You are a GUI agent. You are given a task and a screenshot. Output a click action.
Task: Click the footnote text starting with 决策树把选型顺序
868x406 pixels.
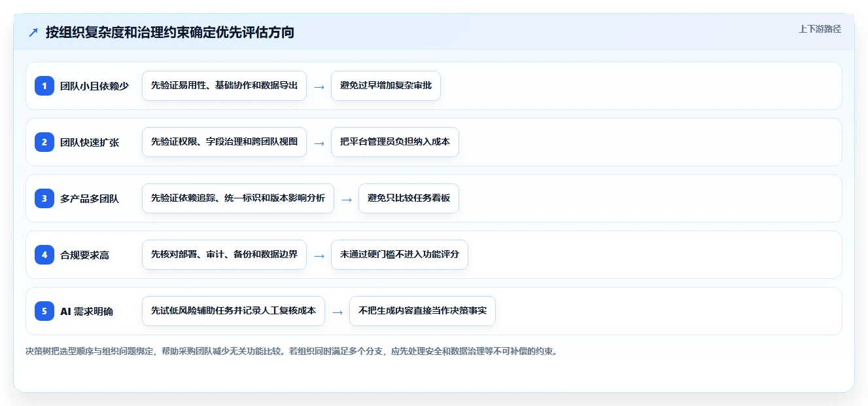click(291, 351)
